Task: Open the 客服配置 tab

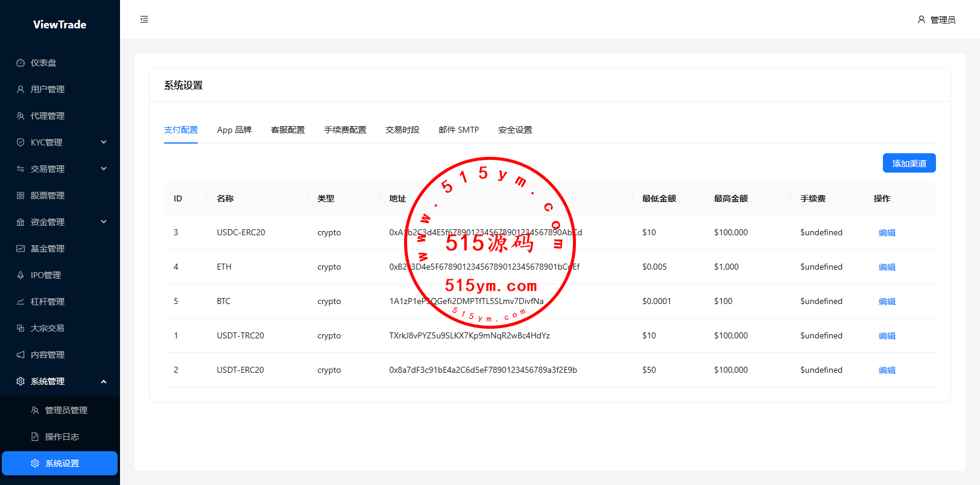Action: pos(288,130)
